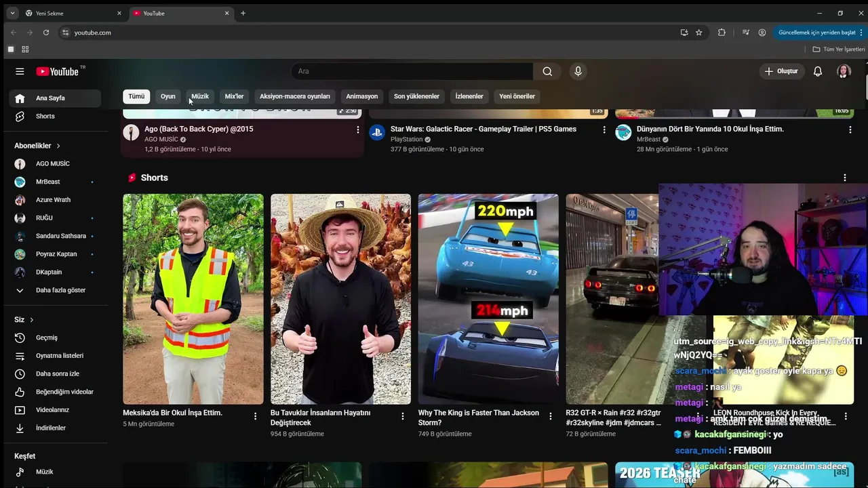Select the Oyun filter chip
Viewport: 868px width, 488px height.
pos(168,96)
